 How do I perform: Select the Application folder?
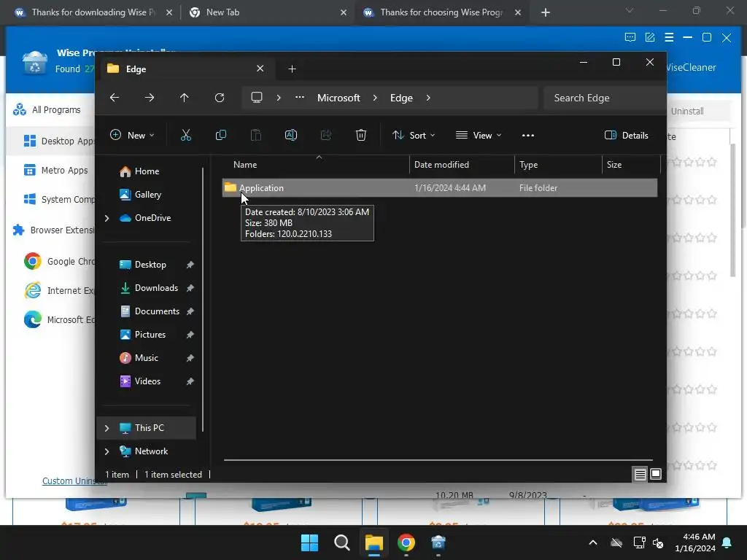[x=440, y=188]
